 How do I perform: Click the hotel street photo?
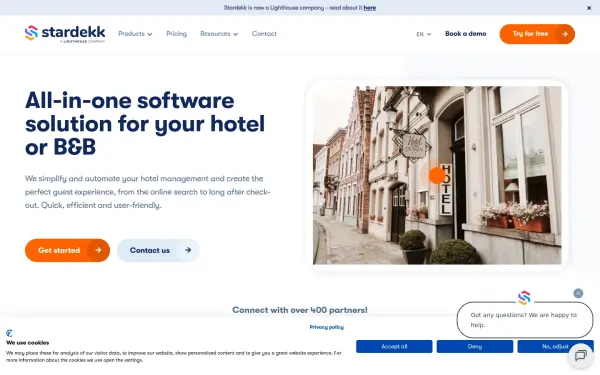coord(437,175)
